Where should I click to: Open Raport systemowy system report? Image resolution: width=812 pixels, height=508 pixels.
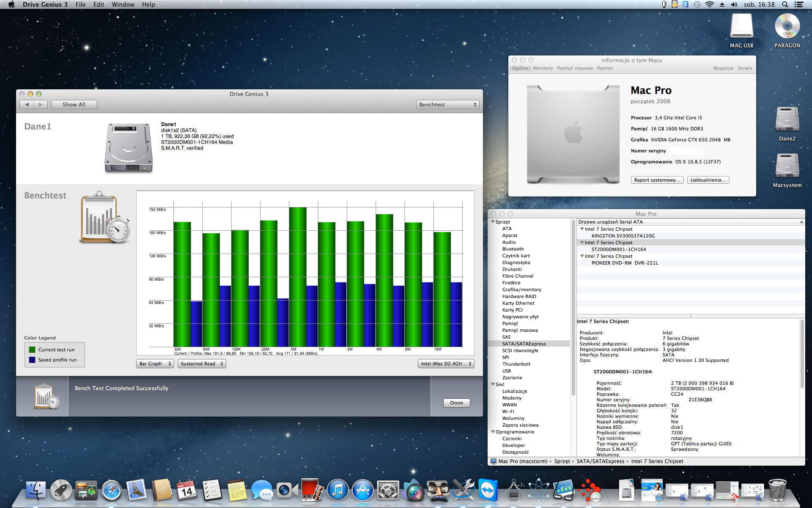point(657,180)
